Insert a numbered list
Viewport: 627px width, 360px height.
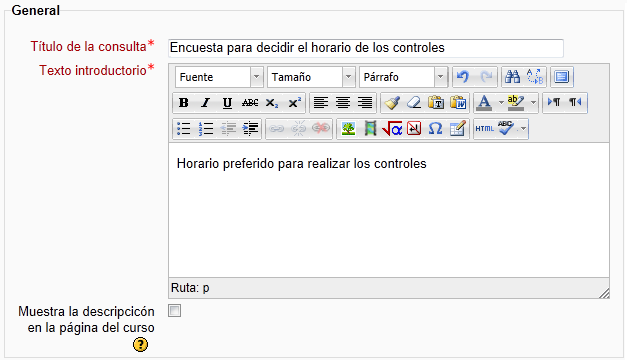(206, 129)
